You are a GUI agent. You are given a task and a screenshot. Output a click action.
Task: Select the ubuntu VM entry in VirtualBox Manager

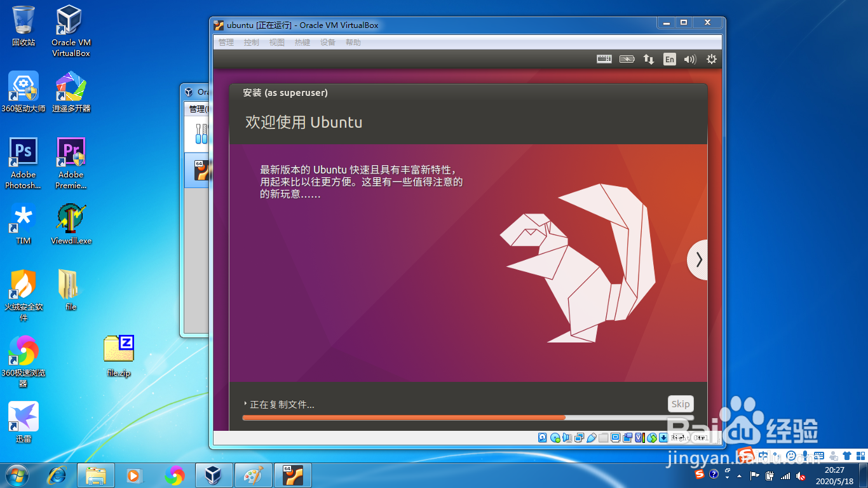pos(198,170)
